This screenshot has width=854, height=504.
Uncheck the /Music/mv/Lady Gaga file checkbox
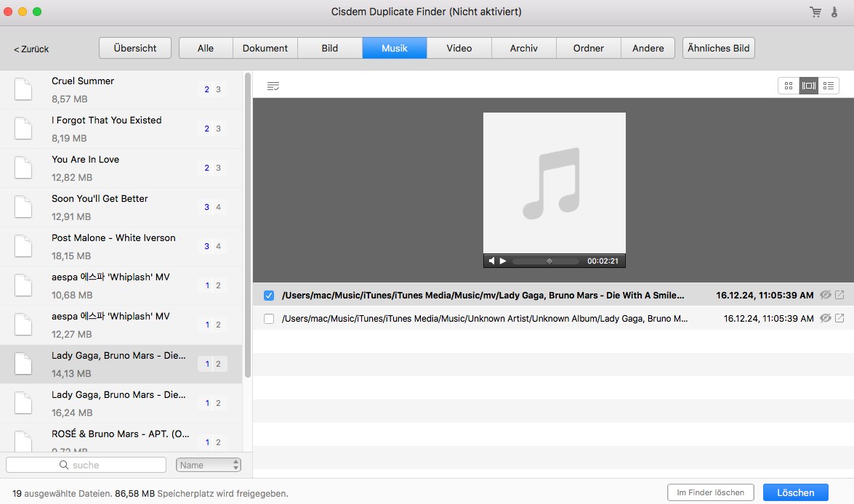pos(268,296)
